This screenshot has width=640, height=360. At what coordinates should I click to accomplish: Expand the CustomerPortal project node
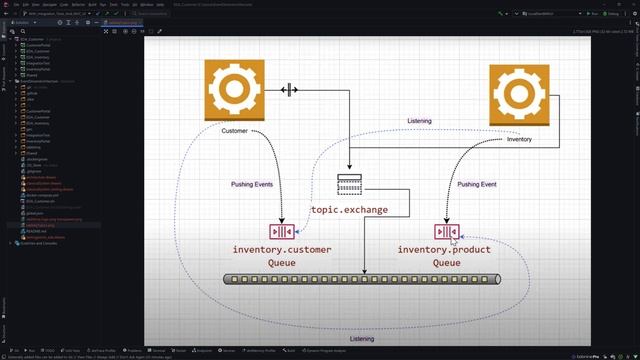(x=16, y=45)
